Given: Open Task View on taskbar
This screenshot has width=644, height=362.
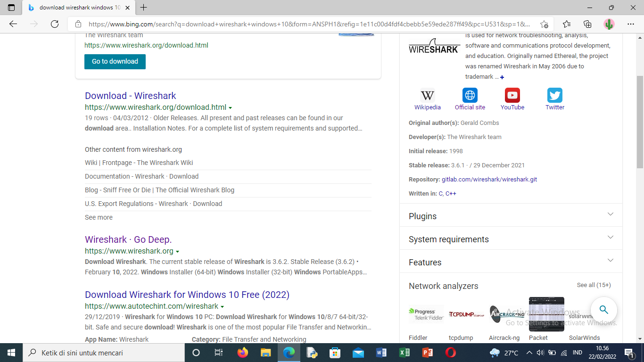Looking at the screenshot, I should pos(219,353).
